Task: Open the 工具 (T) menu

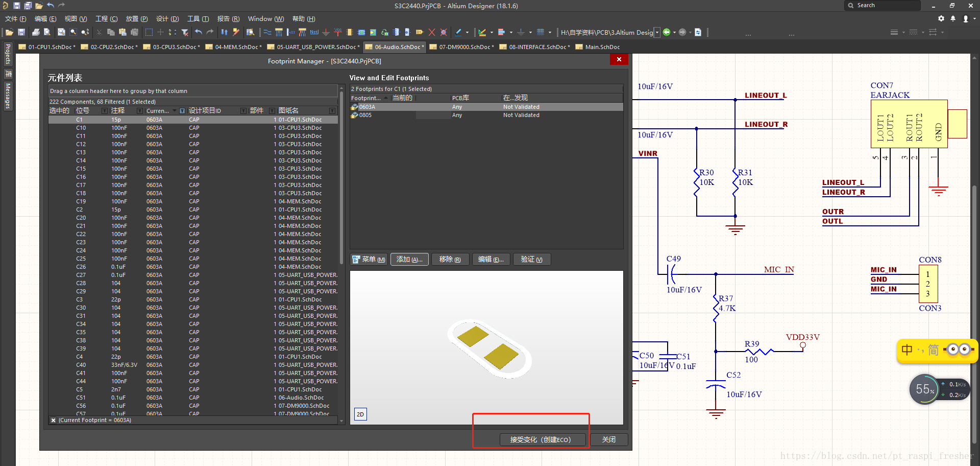Action: [x=198, y=18]
